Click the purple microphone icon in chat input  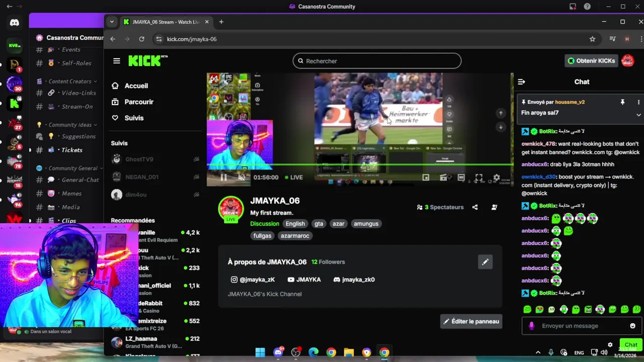[x=531, y=326]
